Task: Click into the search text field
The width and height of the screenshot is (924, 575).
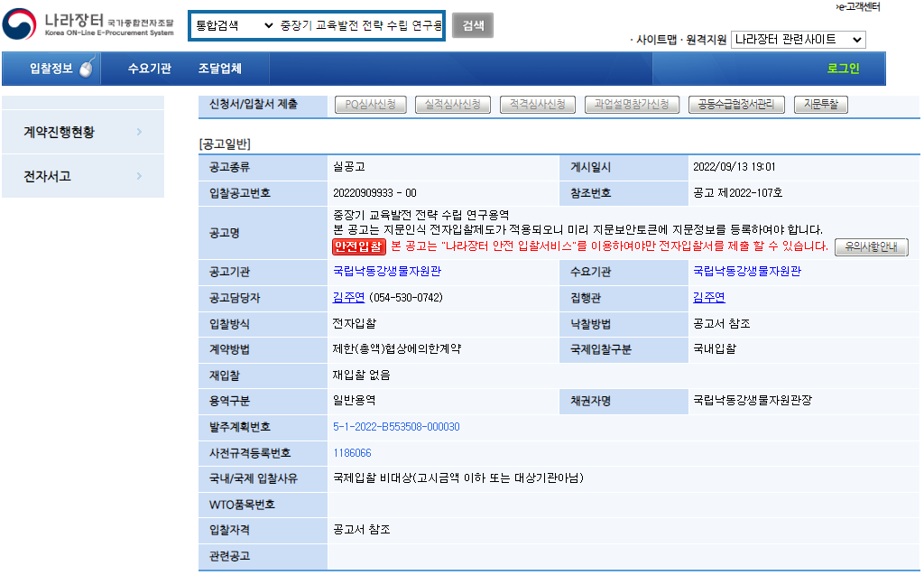Action: coord(360,26)
